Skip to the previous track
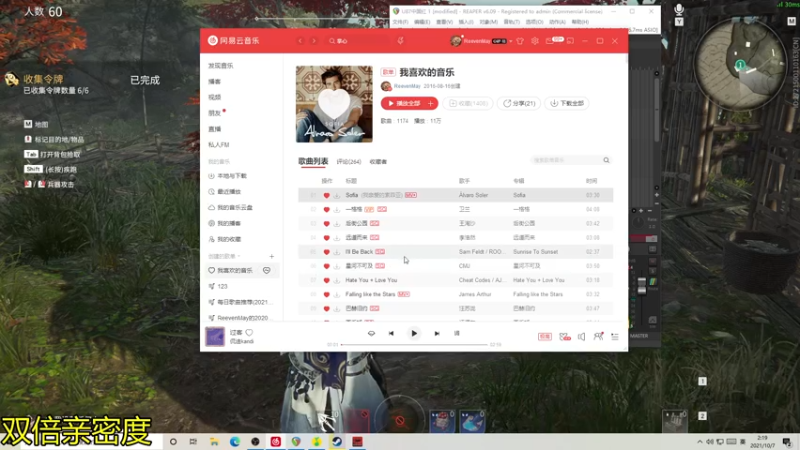Viewport: 800px width, 450px height. point(391,334)
